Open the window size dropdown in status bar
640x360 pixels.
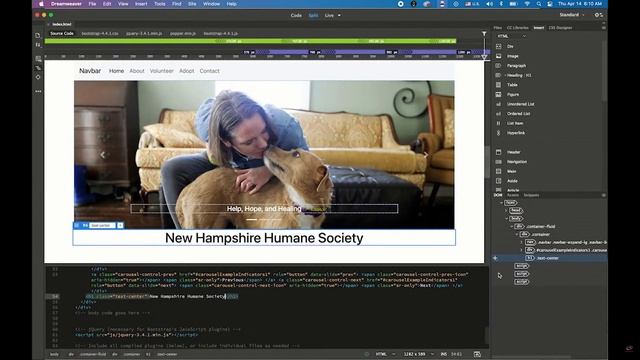tap(419, 354)
